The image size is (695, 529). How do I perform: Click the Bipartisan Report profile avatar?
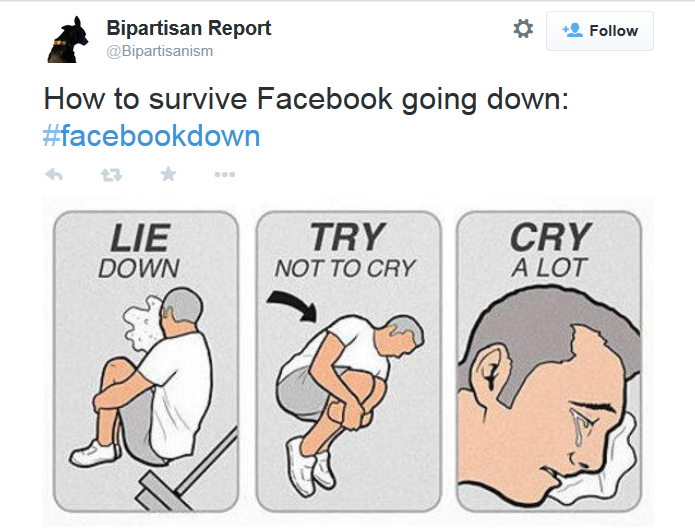(x=71, y=39)
